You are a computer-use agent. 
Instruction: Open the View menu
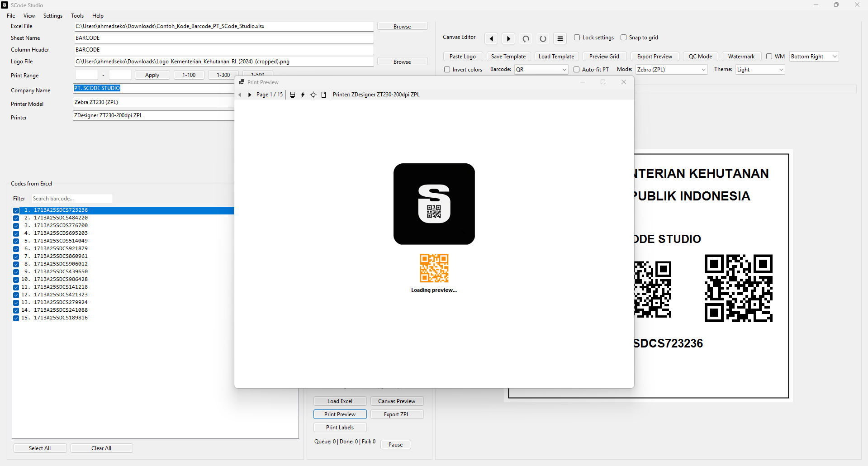[x=29, y=16]
